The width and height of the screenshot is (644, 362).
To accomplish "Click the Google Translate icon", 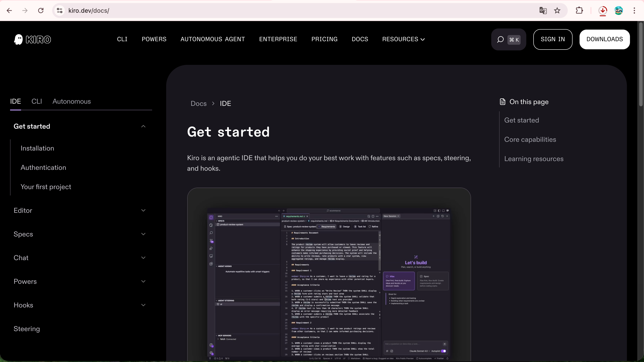I will pos(543,11).
